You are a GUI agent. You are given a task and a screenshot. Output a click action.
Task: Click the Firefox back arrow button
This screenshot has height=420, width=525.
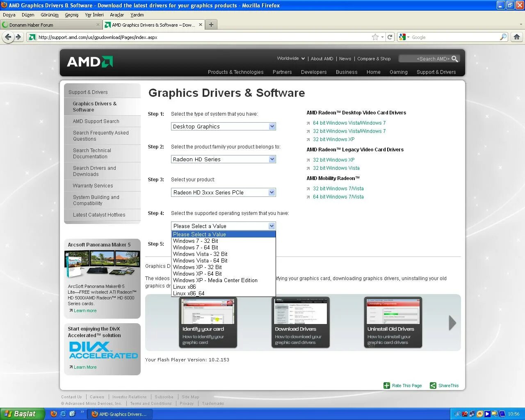pos(8,37)
